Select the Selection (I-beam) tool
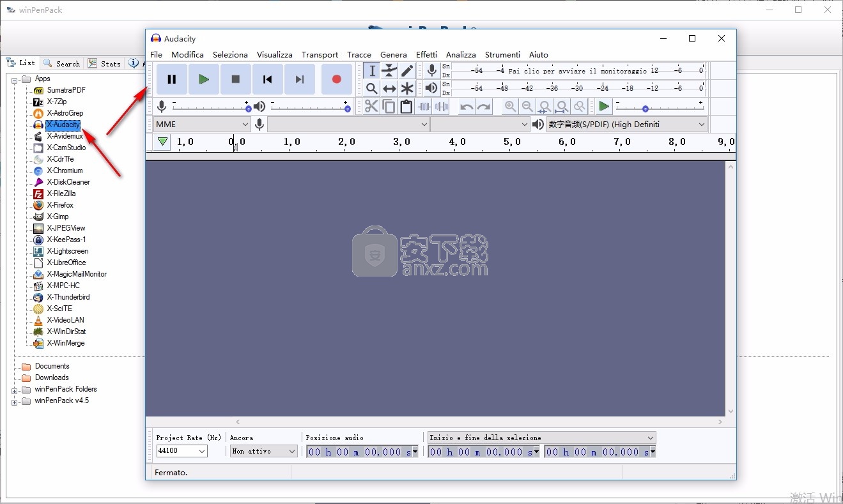Image resolution: width=843 pixels, height=504 pixels. 372,71
